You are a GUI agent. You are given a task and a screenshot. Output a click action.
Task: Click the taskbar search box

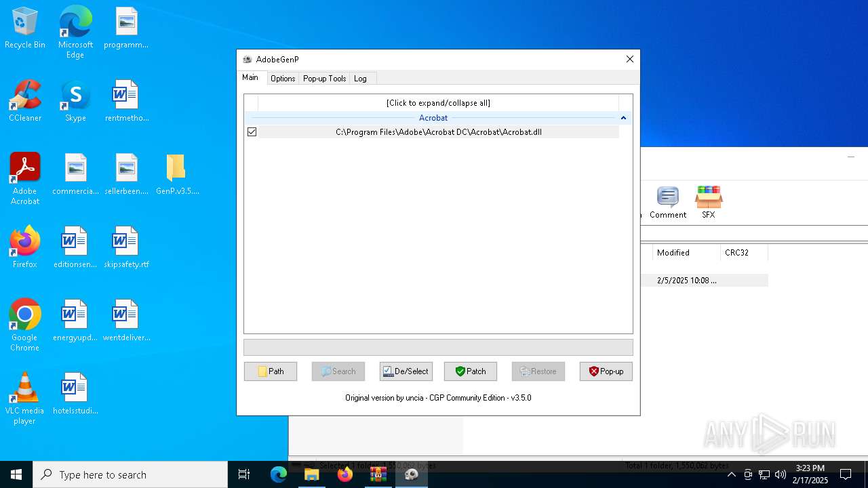click(130, 474)
